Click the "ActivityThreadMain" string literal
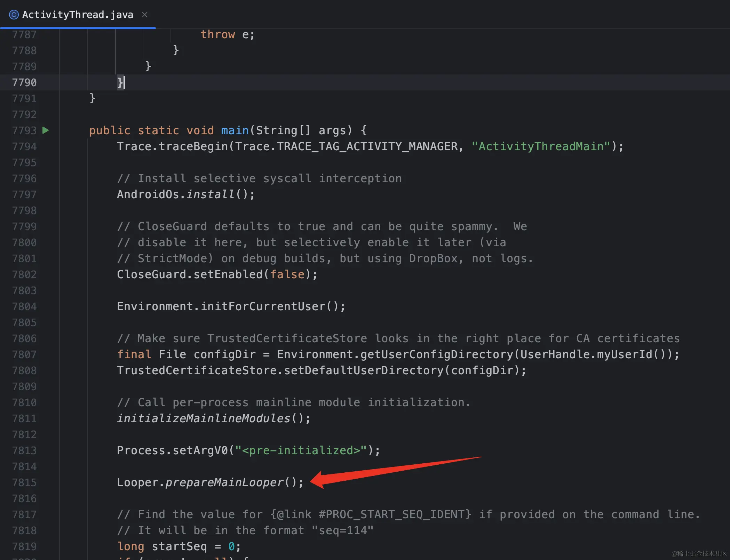Image resolution: width=730 pixels, height=560 pixels. click(541, 146)
